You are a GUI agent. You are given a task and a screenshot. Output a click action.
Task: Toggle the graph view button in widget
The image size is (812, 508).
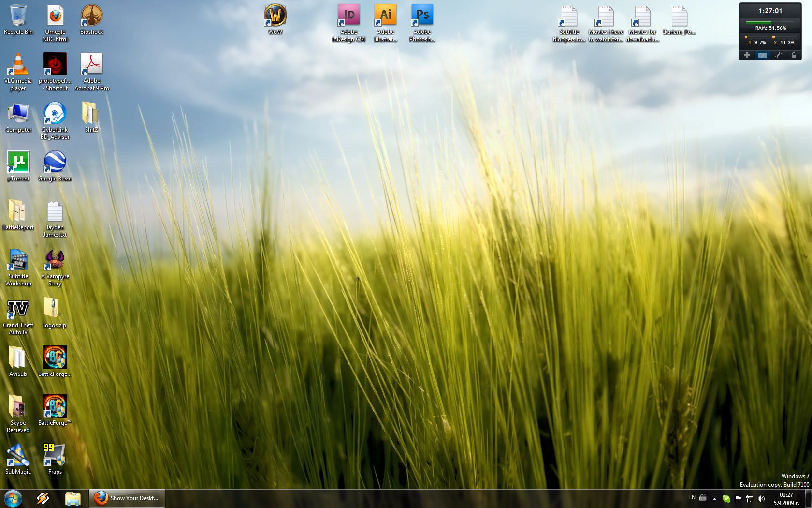762,55
